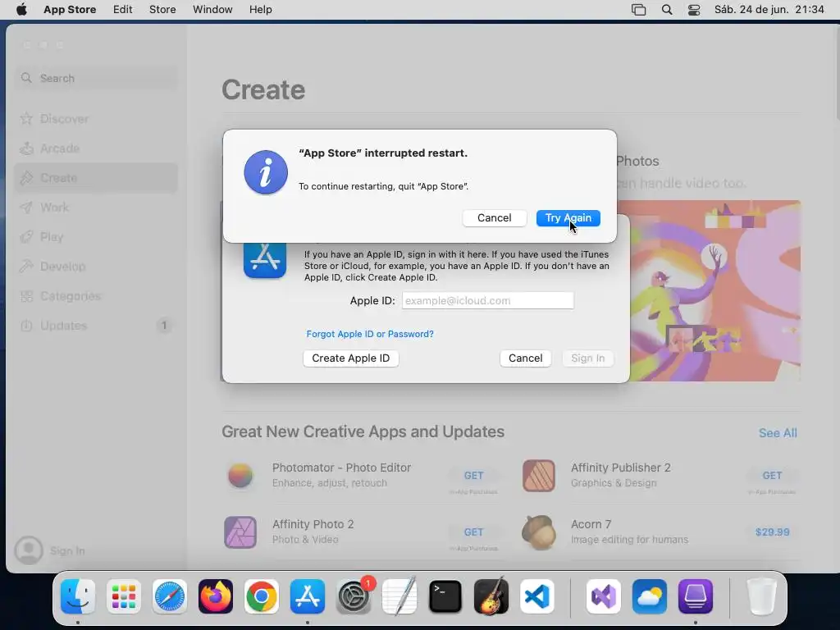
Task: Launch Safari from the Dock
Action: click(169, 596)
